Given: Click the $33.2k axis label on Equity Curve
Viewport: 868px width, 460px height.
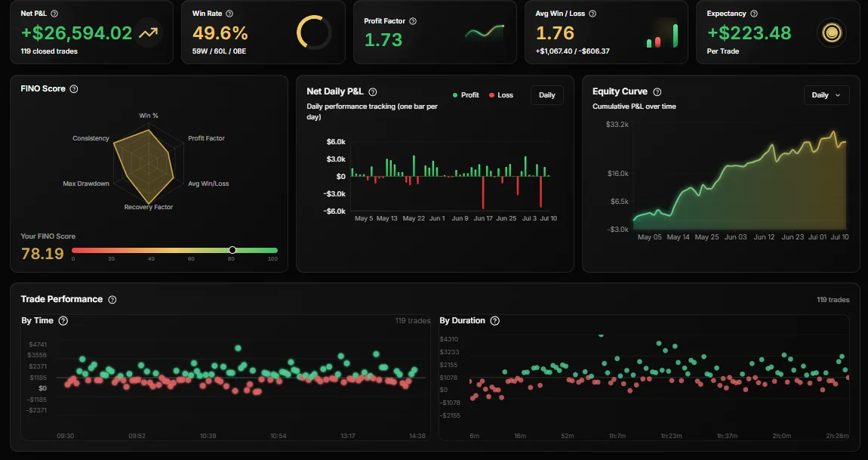Looking at the screenshot, I should tap(617, 124).
